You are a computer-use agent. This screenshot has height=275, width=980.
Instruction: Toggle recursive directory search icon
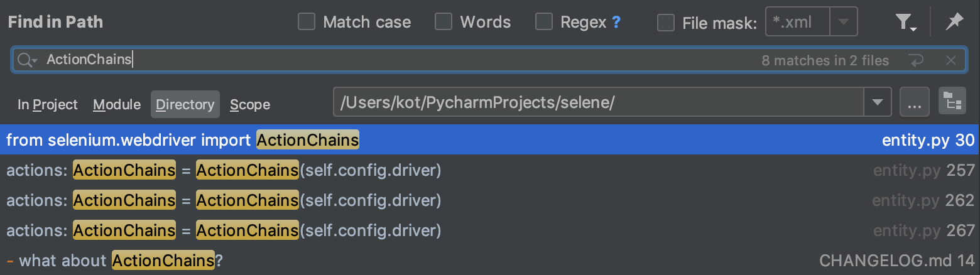(952, 102)
